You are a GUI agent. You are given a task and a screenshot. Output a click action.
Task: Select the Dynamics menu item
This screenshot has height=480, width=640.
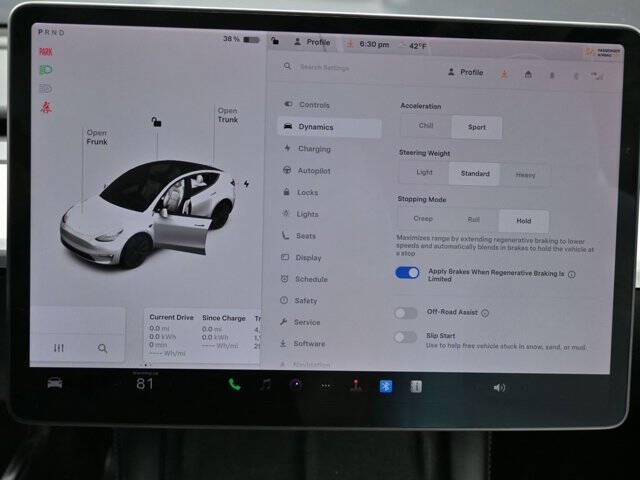pyautogui.click(x=329, y=127)
